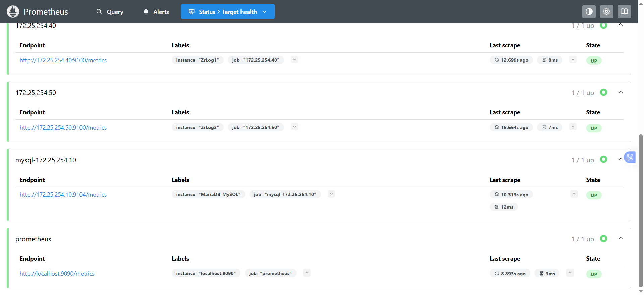Expand scrape details in the mysql-172.25.254.10 row
Screen dimensions: 644x295
[574, 194]
